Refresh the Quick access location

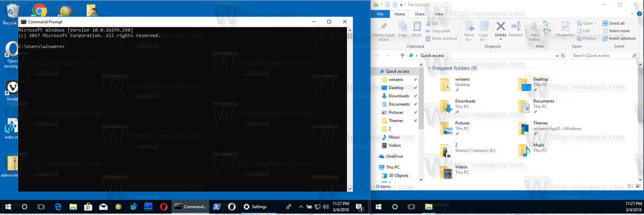563,55
